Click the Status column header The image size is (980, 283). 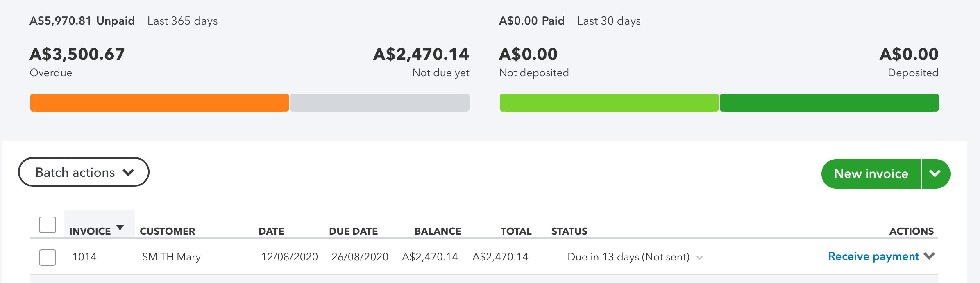tap(569, 231)
